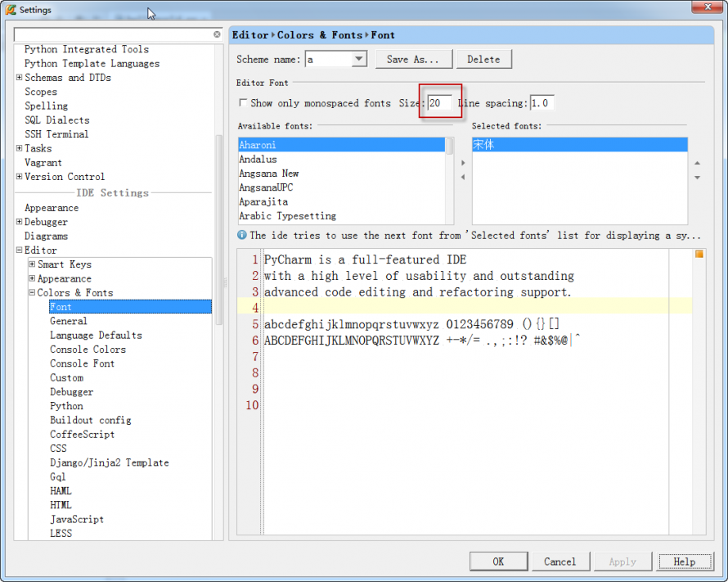
Task: Select HTML color settings
Action: [61, 505]
